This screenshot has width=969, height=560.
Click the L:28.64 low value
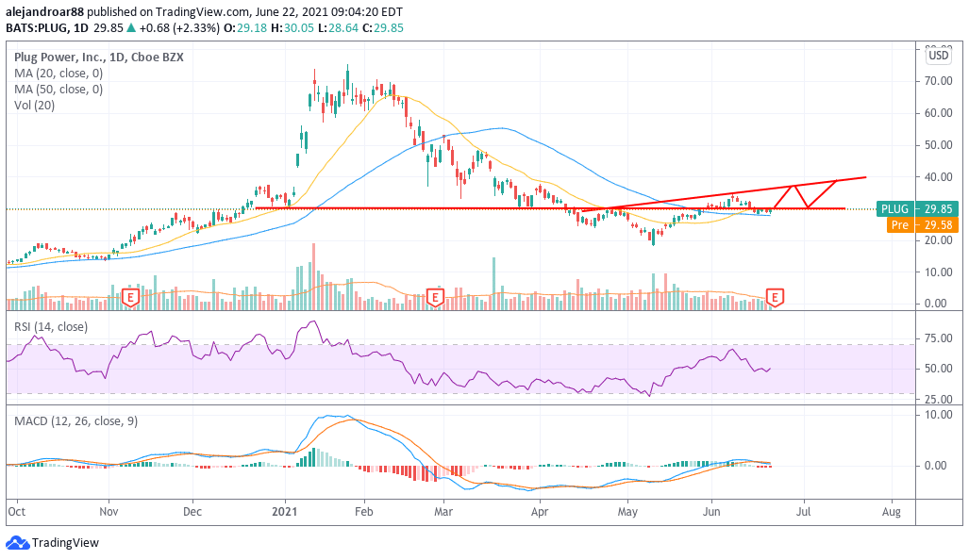tap(338, 27)
